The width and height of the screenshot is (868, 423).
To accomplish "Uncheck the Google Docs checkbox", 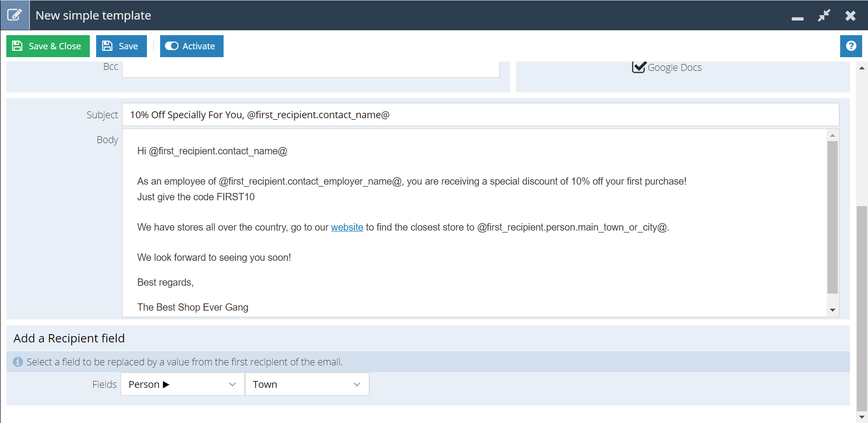I will [639, 67].
